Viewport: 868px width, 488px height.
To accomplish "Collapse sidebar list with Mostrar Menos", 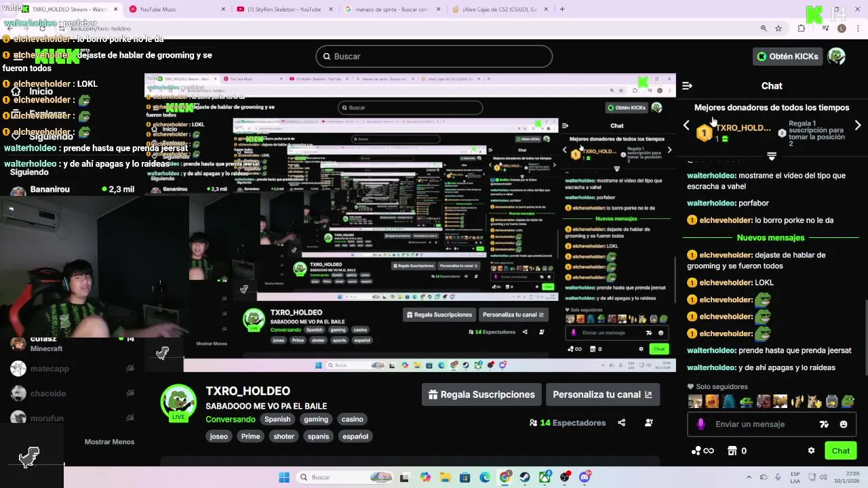I will click(x=109, y=442).
